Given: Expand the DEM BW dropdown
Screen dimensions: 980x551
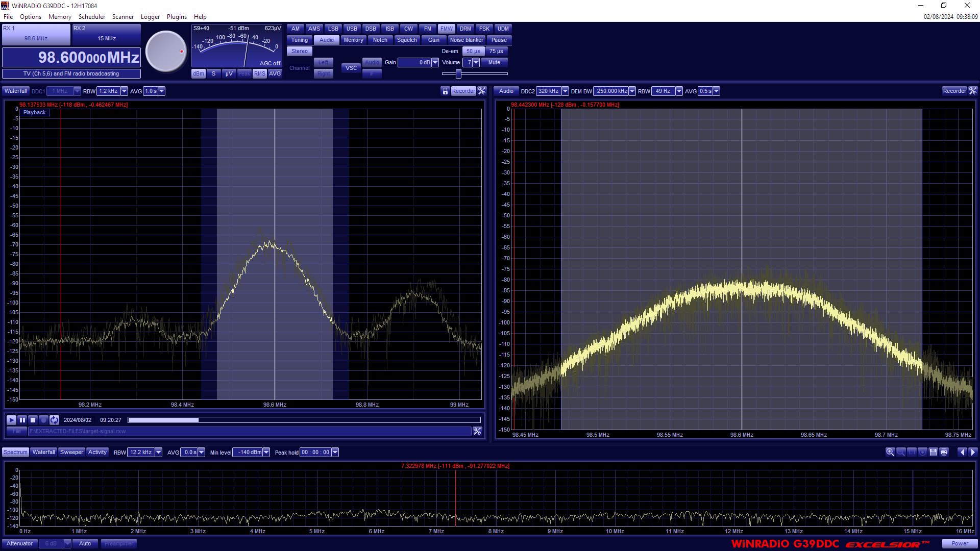Looking at the screenshot, I should coord(632,91).
